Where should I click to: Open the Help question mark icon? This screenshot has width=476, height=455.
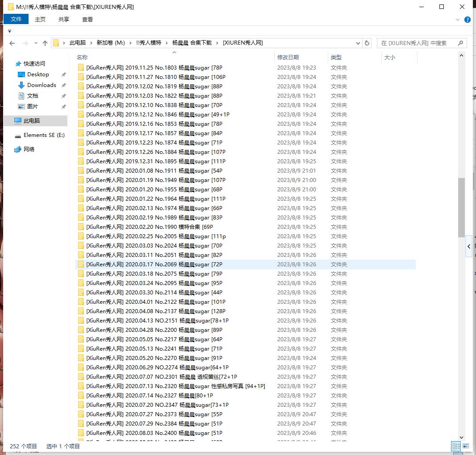[x=468, y=20]
